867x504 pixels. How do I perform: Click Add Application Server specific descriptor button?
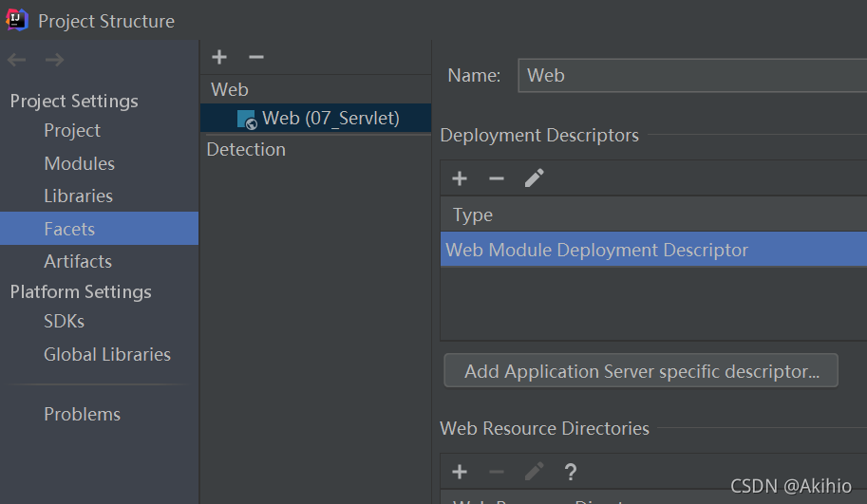pos(641,371)
